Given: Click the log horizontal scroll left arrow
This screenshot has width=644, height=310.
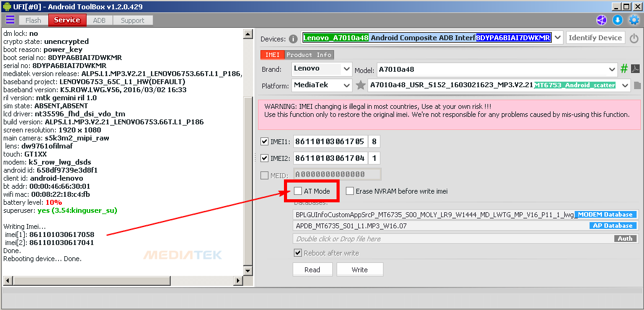Looking at the screenshot, I should tap(7, 280).
